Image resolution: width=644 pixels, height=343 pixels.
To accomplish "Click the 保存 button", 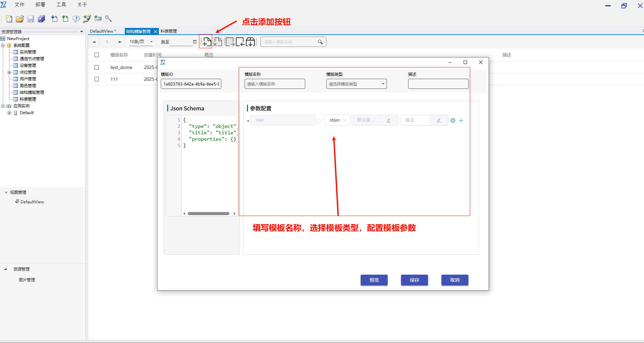I will click(414, 280).
